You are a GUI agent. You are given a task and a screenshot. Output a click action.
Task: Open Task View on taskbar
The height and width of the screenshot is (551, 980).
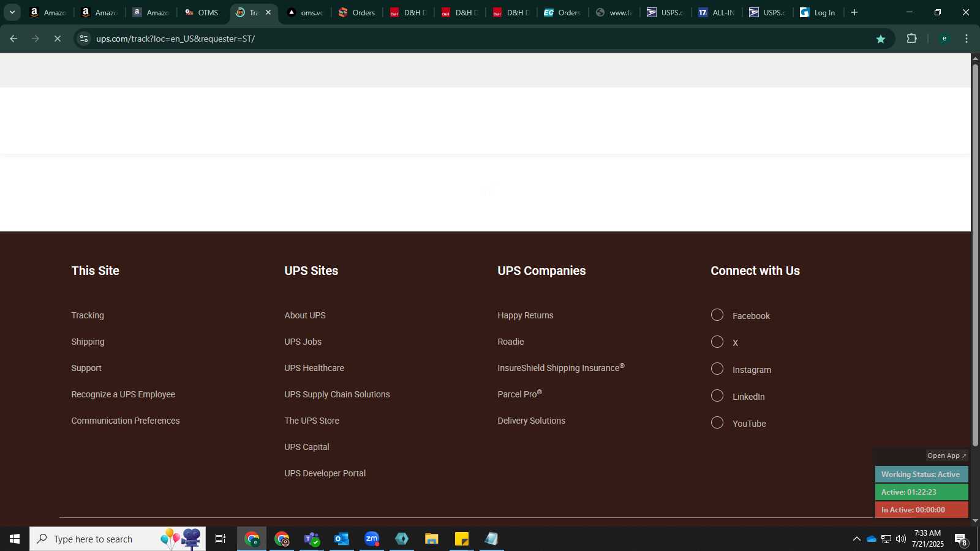tap(221, 539)
